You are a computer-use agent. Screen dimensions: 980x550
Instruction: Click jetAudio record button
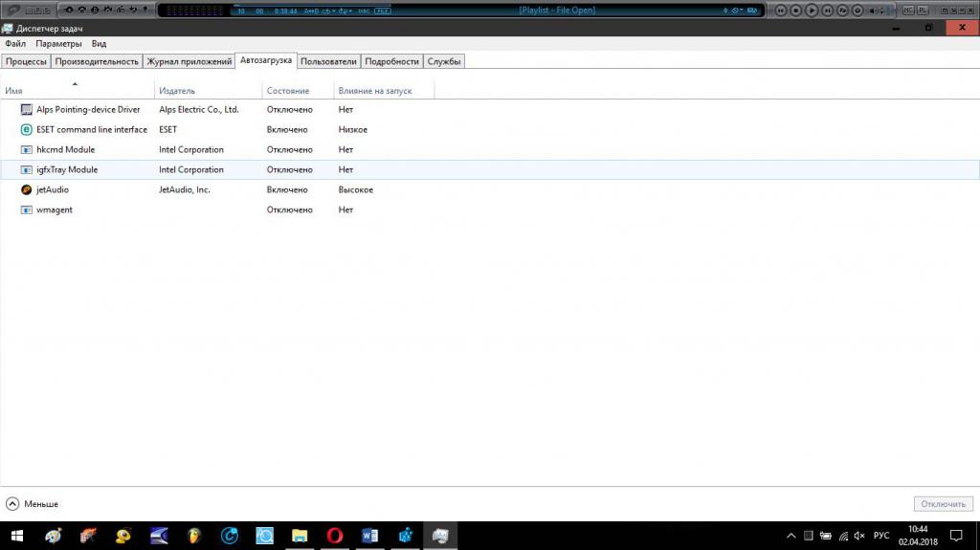[x=857, y=10]
